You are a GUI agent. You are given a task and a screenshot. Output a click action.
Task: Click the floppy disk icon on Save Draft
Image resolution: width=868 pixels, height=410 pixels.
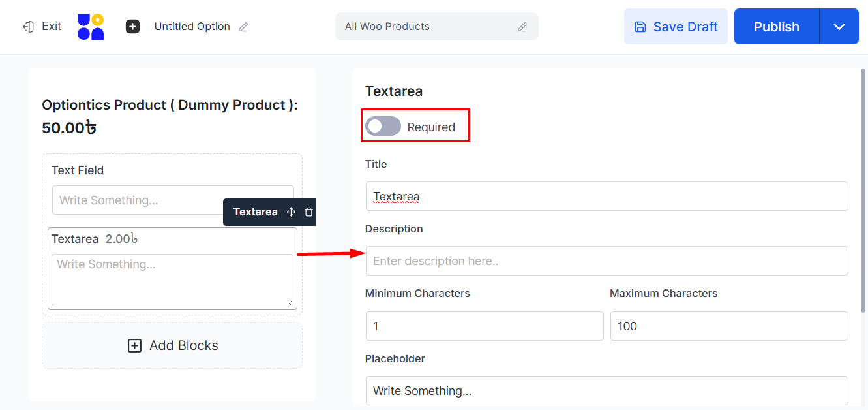[x=640, y=27]
